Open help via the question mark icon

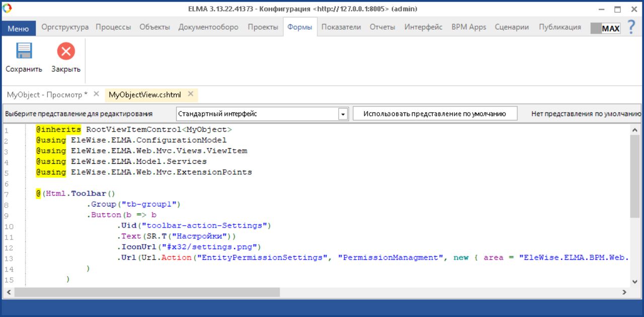(631, 27)
